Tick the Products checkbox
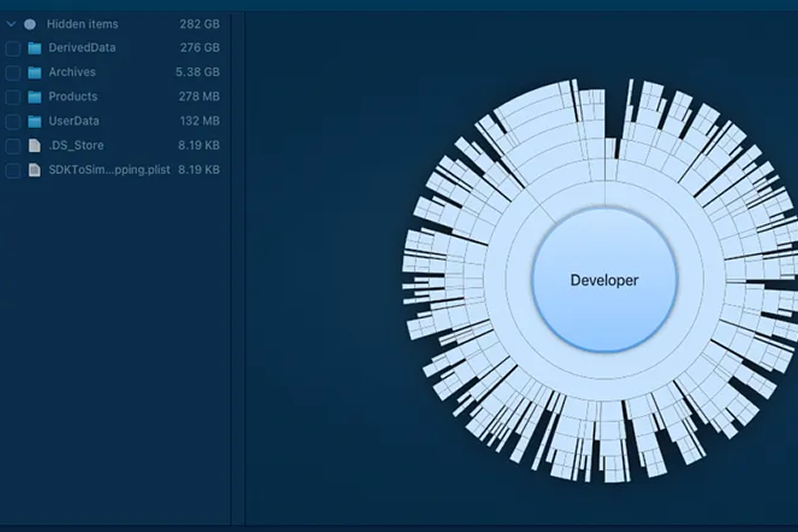 click(x=13, y=97)
